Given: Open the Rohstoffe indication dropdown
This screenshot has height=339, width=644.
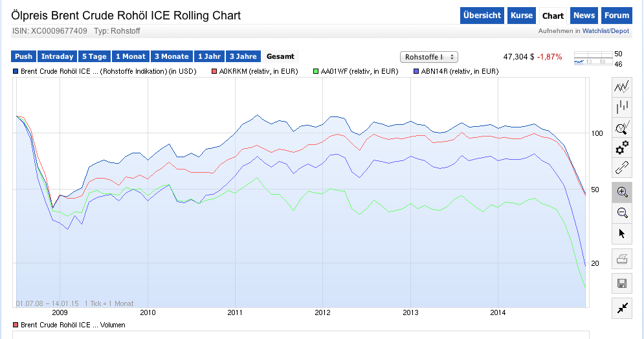Looking at the screenshot, I should click(x=429, y=57).
